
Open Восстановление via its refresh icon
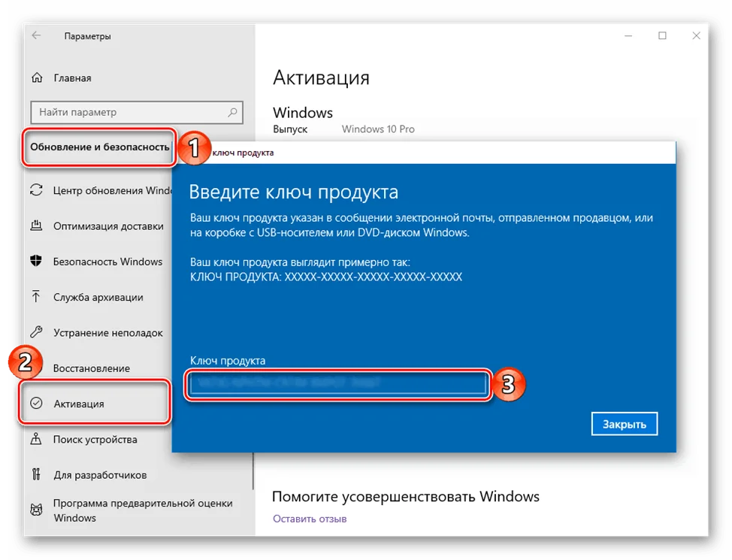point(37,368)
